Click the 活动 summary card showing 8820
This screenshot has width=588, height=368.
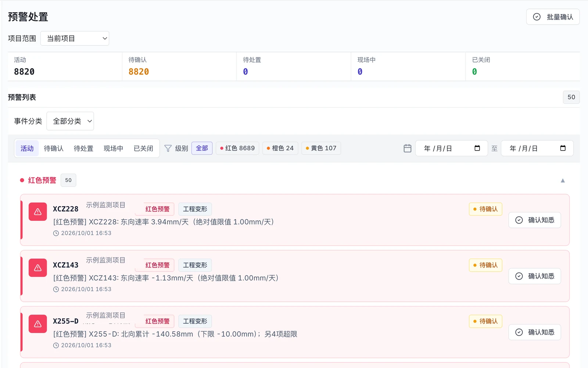pos(65,66)
